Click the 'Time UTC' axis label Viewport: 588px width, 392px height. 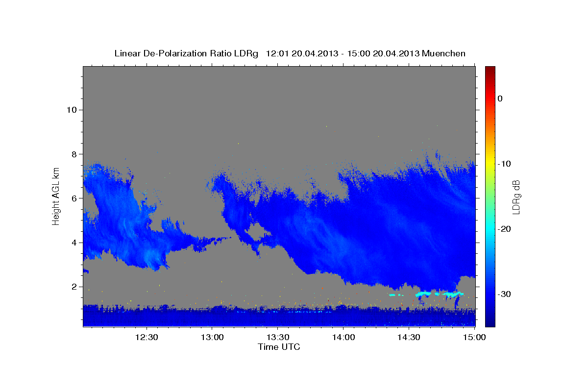click(x=279, y=347)
